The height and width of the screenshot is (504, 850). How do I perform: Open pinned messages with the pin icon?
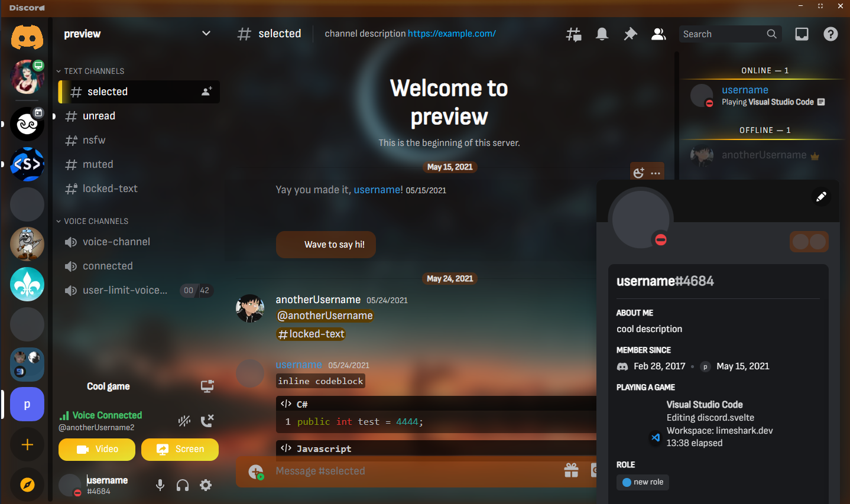tap(630, 34)
